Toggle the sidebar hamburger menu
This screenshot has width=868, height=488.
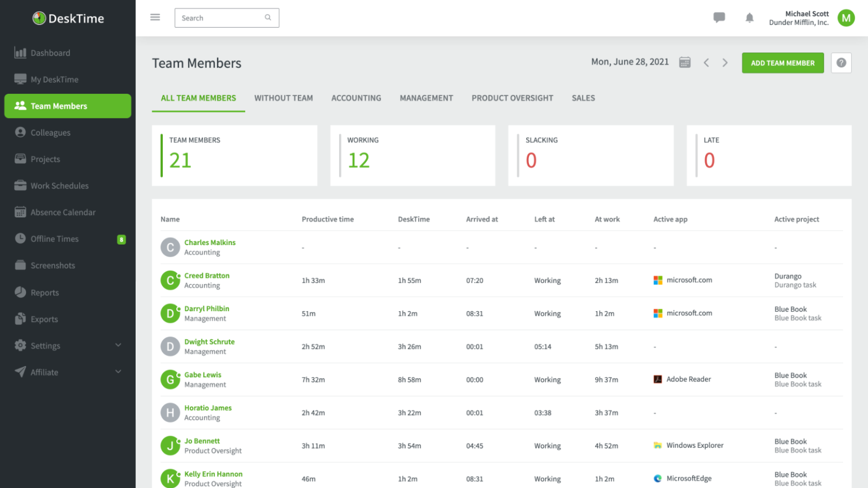155,17
